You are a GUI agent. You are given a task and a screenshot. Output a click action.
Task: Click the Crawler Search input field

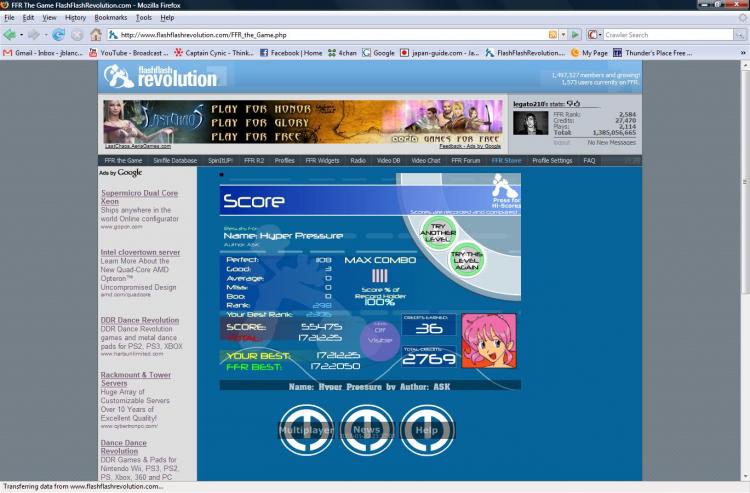click(668, 35)
